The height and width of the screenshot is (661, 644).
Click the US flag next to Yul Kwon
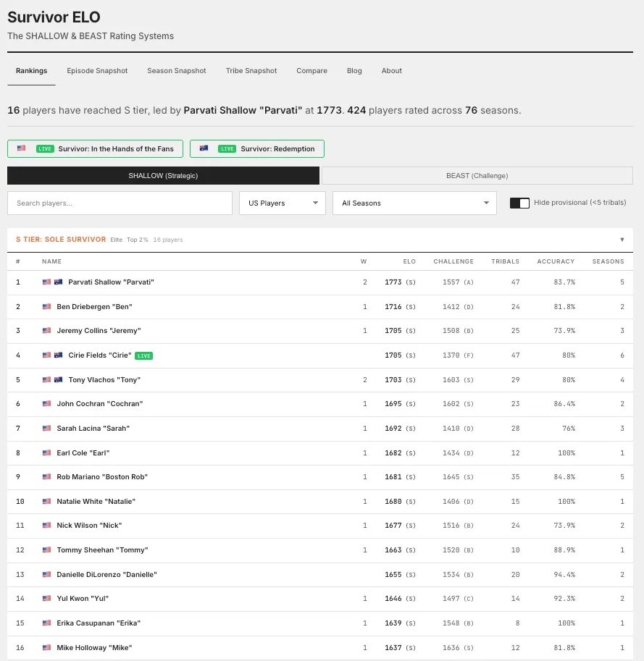click(47, 598)
